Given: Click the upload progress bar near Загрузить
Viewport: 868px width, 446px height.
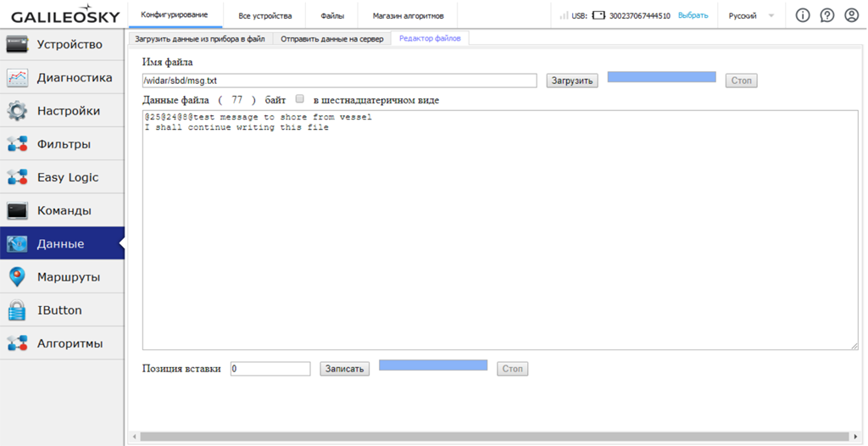Looking at the screenshot, I should 661,77.
